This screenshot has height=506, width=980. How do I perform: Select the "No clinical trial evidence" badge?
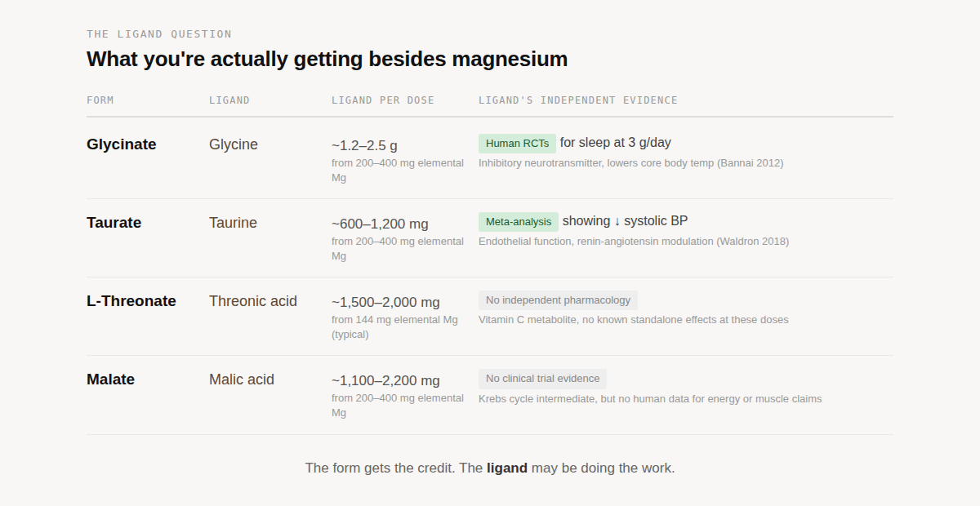pyautogui.click(x=542, y=379)
